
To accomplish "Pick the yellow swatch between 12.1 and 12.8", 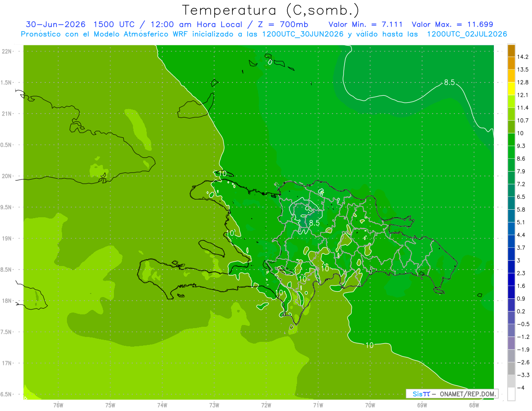I will click(511, 89).
